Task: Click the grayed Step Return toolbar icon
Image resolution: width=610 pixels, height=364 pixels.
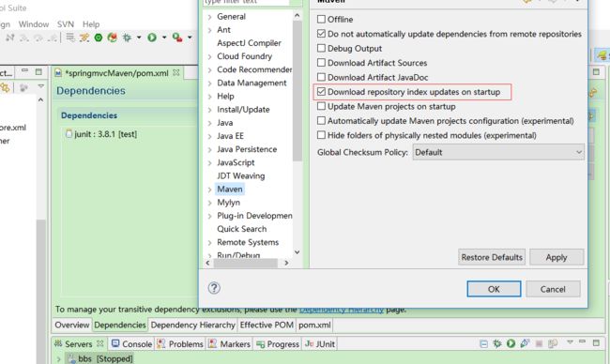Action: [x=53, y=38]
